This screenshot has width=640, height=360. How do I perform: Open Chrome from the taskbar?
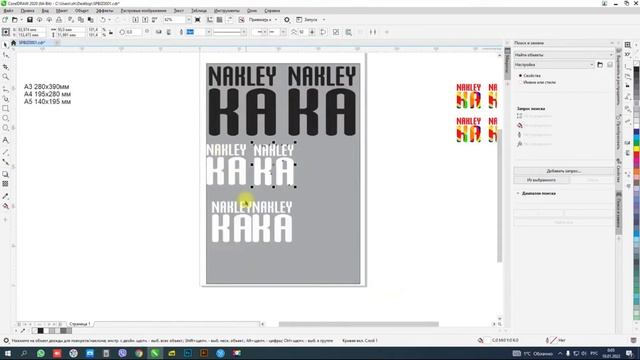point(139,353)
